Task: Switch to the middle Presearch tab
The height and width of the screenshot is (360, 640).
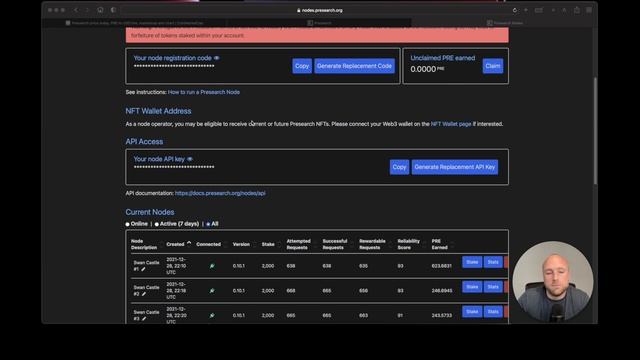Action: click(x=319, y=23)
